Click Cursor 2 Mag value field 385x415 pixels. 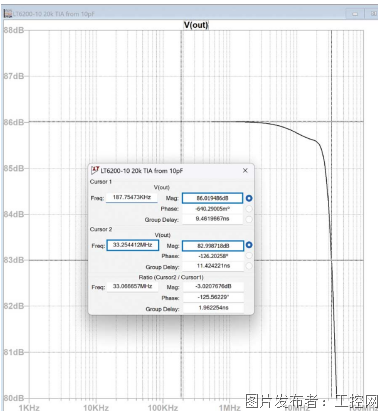tap(213, 246)
